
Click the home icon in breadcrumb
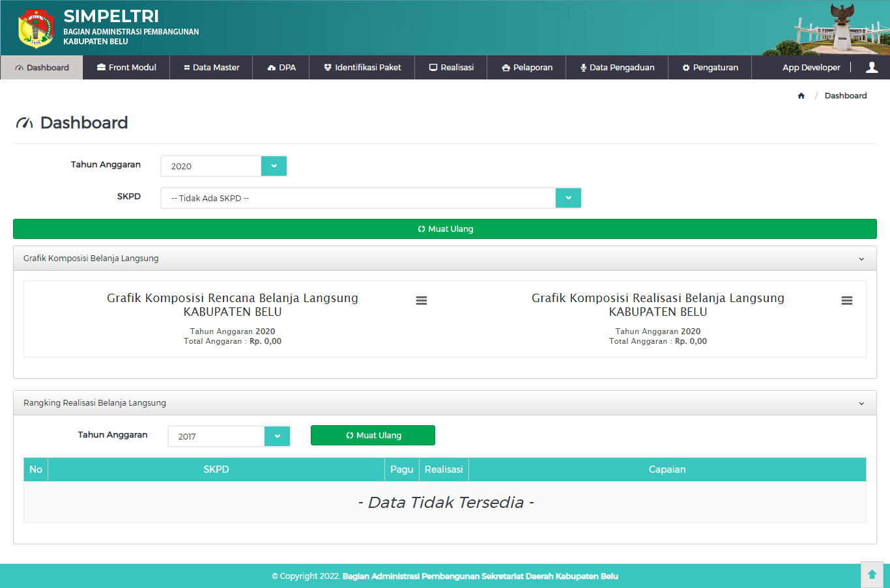pyautogui.click(x=801, y=96)
